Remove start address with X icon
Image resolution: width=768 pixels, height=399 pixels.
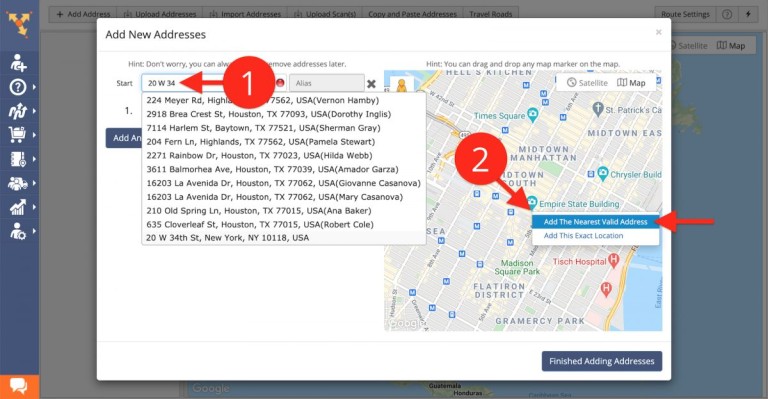coord(371,84)
